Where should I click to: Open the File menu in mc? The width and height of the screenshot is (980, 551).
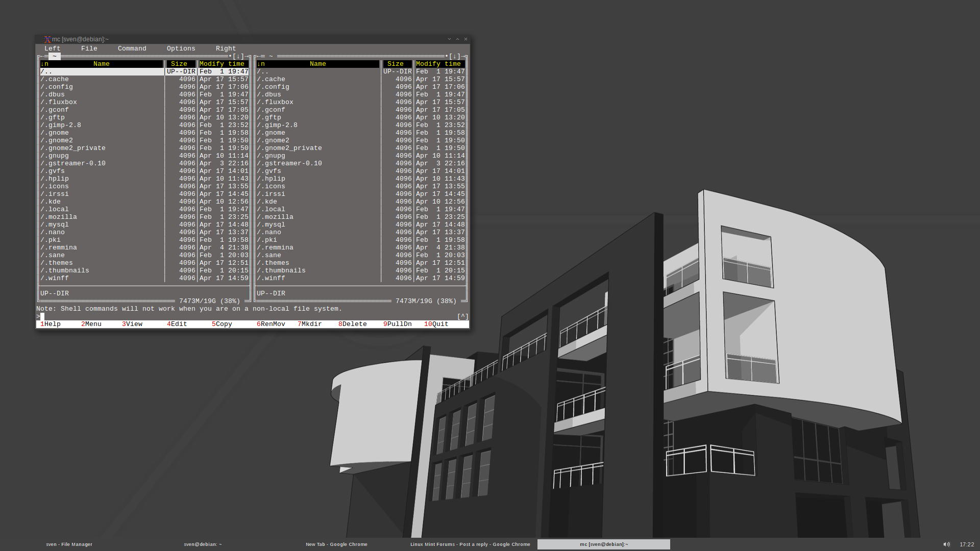click(89, 48)
